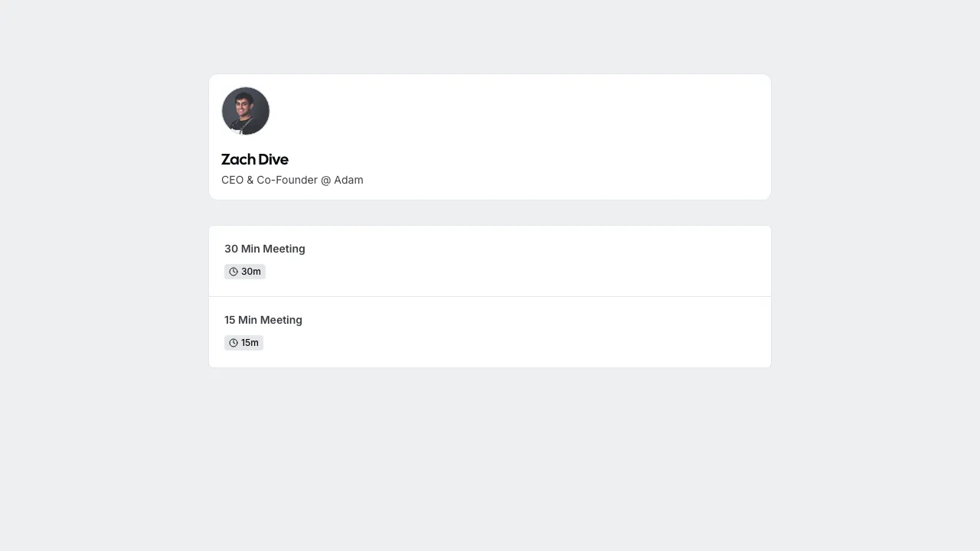Select Zach Dive's profile avatar photo
This screenshot has height=551, width=980.
(x=245, y=110)
